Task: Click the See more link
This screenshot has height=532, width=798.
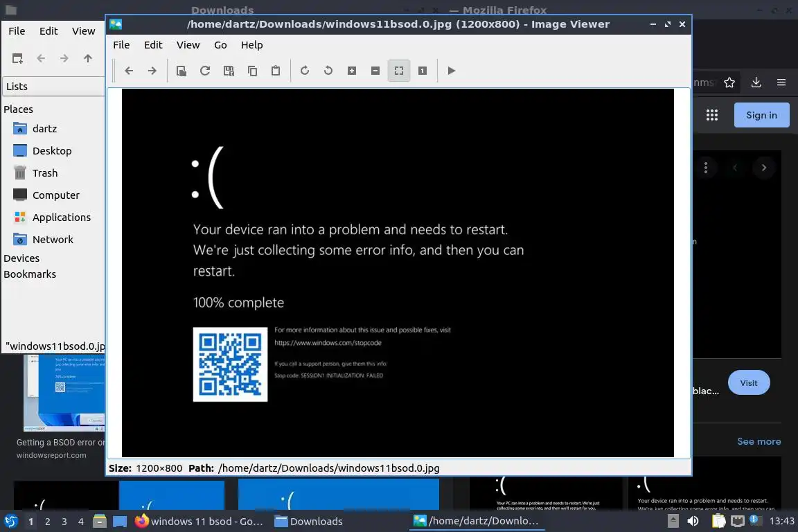Action: 759,441
